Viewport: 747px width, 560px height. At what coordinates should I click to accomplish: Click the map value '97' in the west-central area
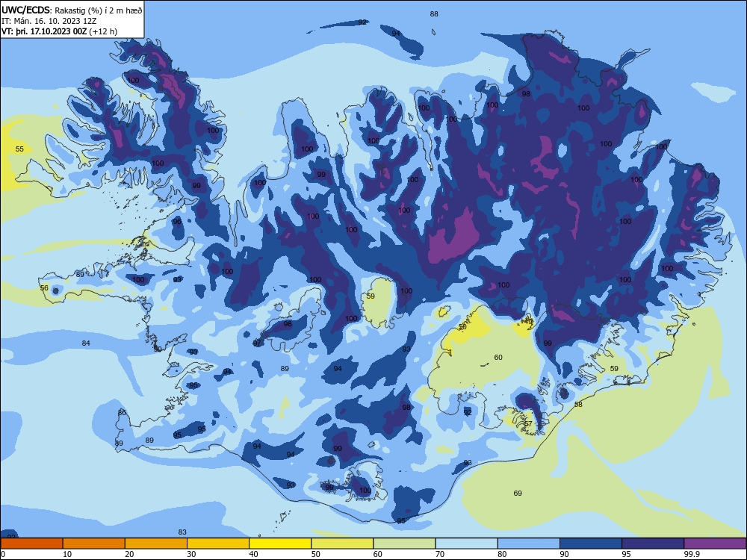tap(257, 343)
